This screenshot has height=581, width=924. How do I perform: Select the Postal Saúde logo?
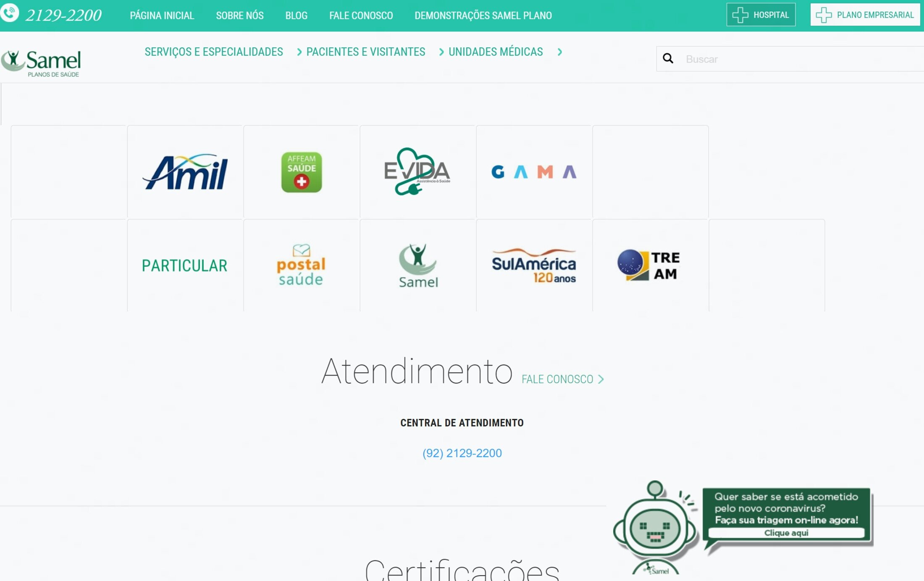[x=301, y=265]
